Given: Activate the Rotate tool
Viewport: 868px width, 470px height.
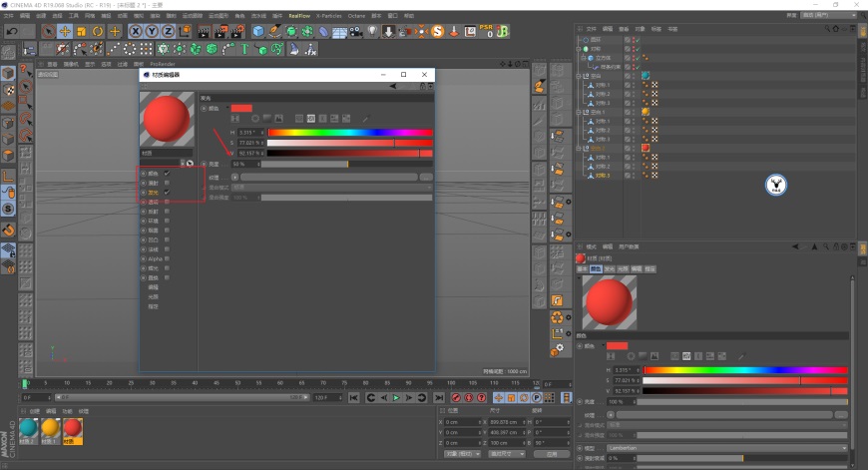Looking at the screenshot, I should [x=98, y=32].
